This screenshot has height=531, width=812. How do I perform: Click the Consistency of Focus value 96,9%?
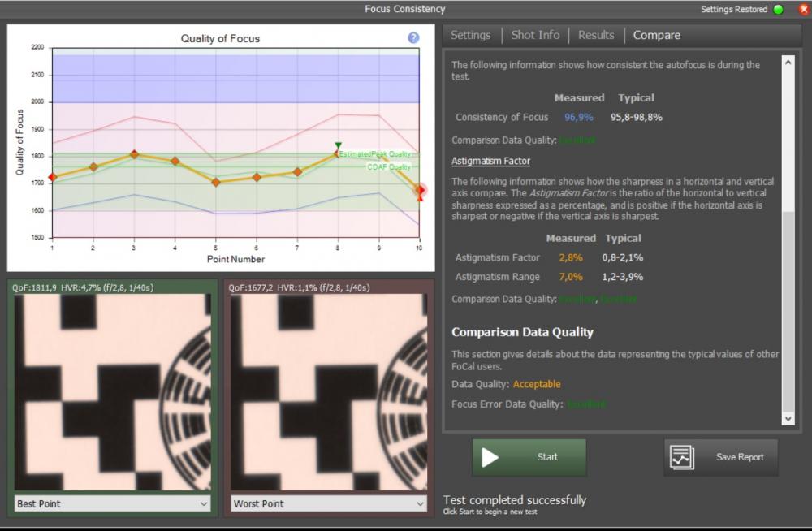(x=578, y=117)
